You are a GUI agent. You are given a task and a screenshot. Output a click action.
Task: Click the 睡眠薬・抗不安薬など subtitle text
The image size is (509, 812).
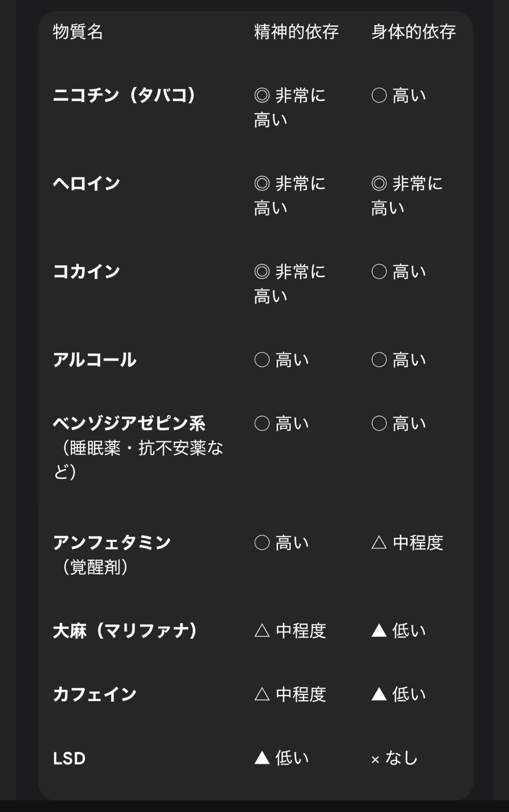point(138,460)
